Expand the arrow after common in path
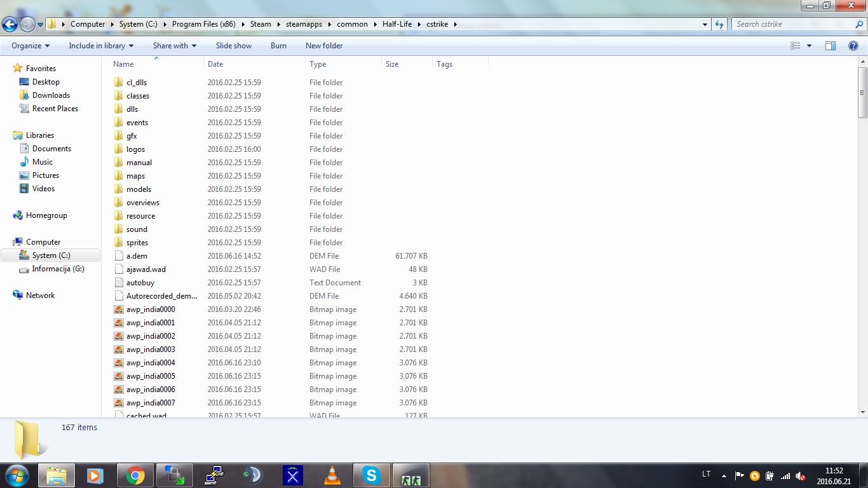The height and width of the screenshot is (488, 868). pos(375,24)
